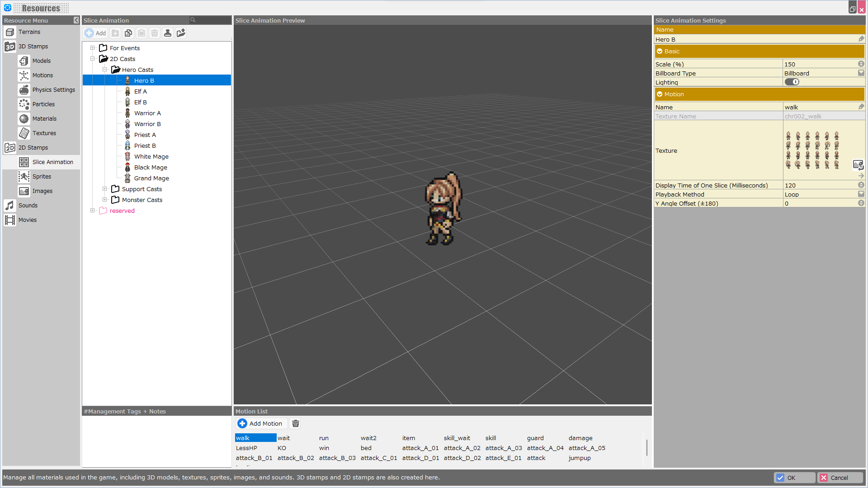Select Black Mage in cast tree
Viewport: 868px width, 488px height.
click(x=151, y=168)
